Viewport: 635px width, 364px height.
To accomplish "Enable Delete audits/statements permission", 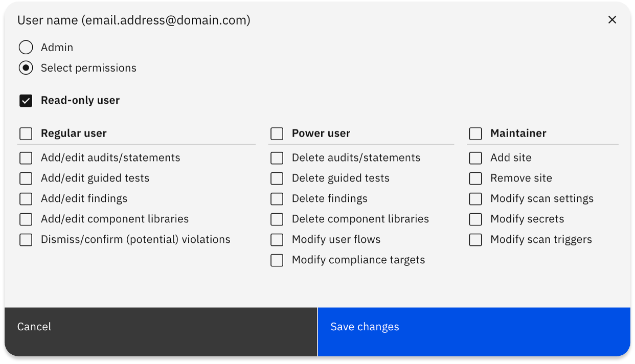I will click(x=277, y=158).
